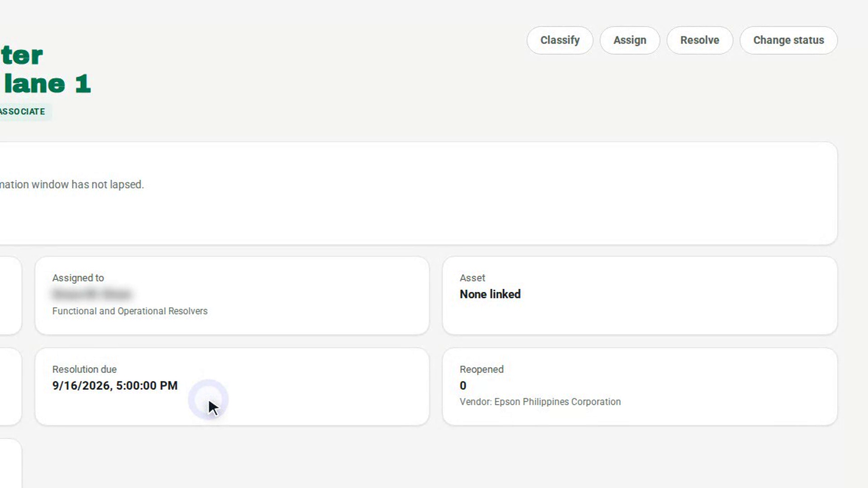Screen dimensions: 868x488
Task: Select the reopened count "0"
Action: coord(463,385)
